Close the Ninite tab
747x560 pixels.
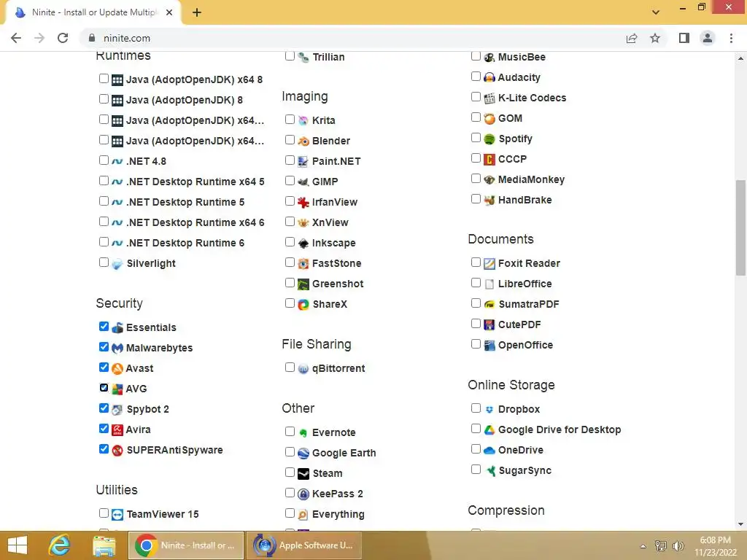click(169, 12)
